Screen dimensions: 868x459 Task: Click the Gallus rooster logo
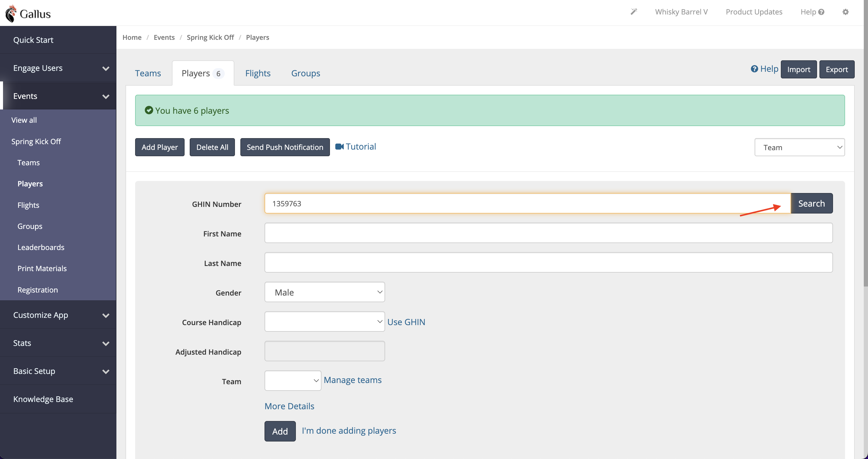28,14
